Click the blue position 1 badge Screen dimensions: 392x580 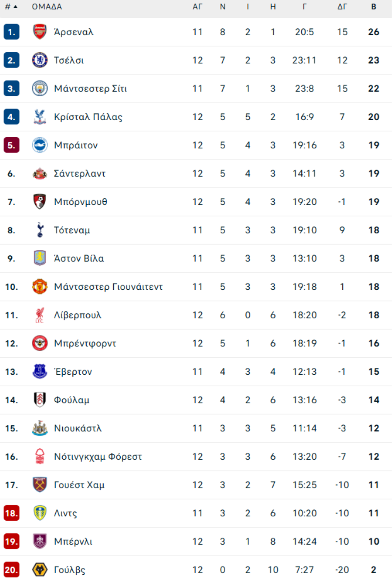click(x=11, y=32)
